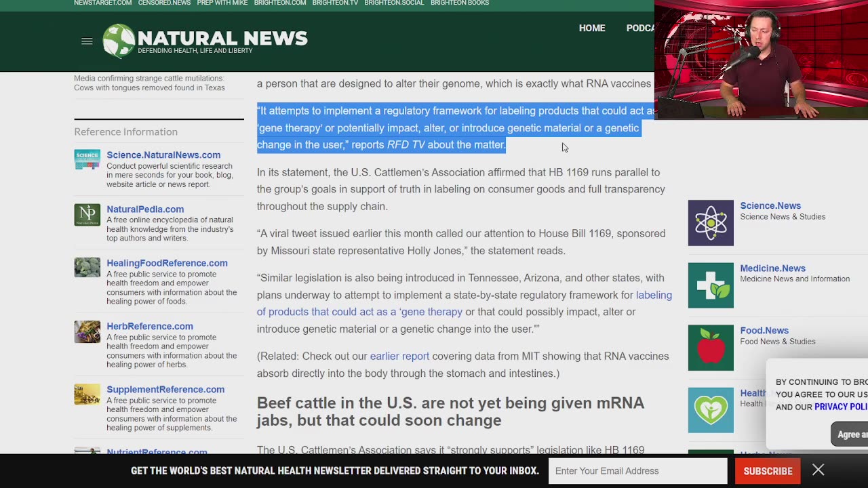
Task: Click the 'Beef cattle in the U.S.' heading
Action: tap(450, 411)
